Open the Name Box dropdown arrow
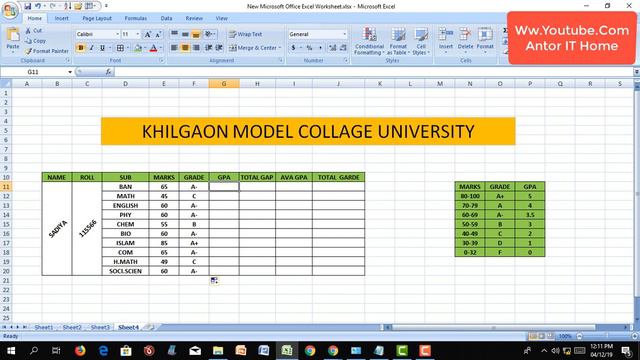This screenshot has height=360, width=640. (x=70, y=72)
